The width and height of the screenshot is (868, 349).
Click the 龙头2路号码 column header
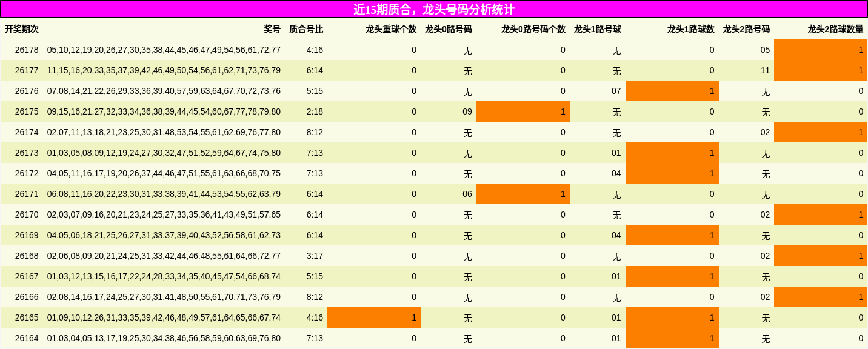(746, 29)
